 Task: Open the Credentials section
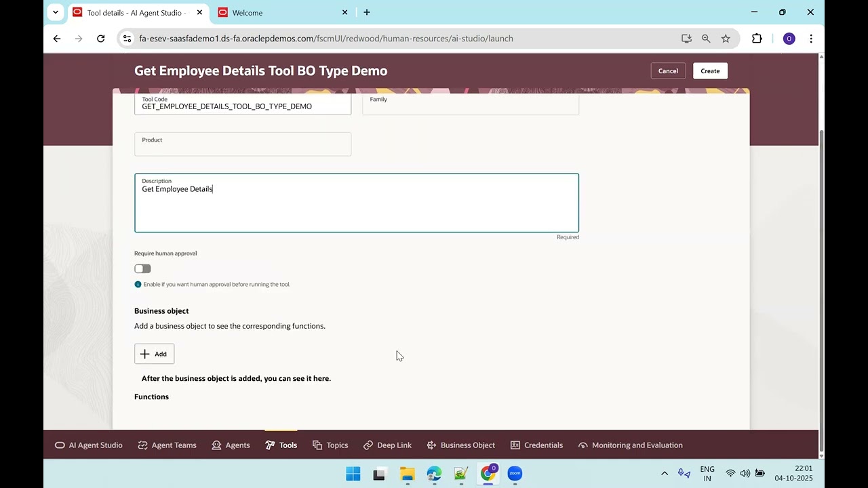pos(536,445)
